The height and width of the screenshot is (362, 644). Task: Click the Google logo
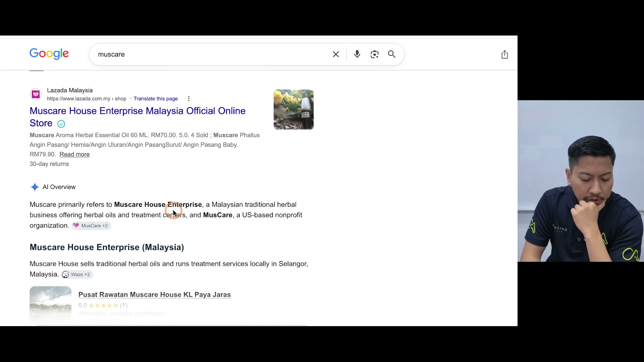pos(49,54)
